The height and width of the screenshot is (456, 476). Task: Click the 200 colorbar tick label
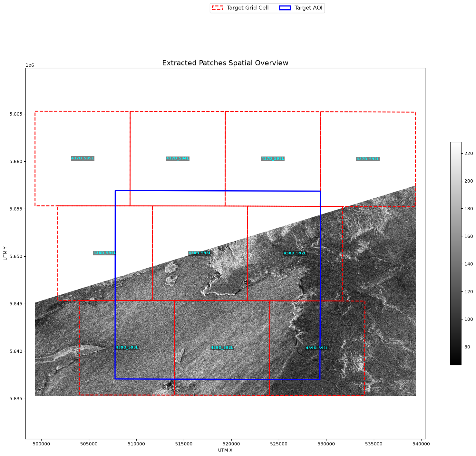[468, 181]
